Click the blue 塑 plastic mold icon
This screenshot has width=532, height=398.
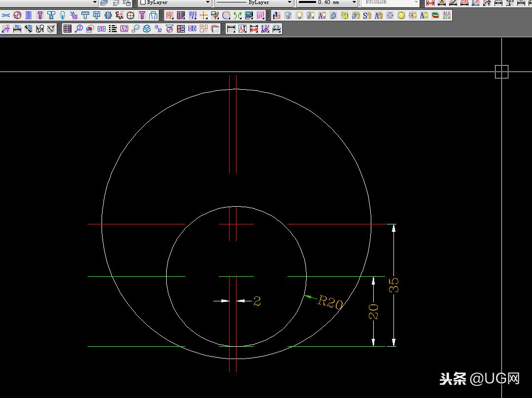click(192, 15)
